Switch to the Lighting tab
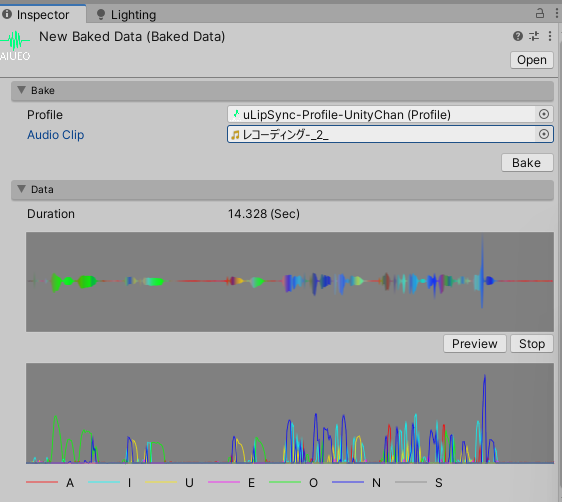Screen dimensions: 562x502 tap(127, 15)
